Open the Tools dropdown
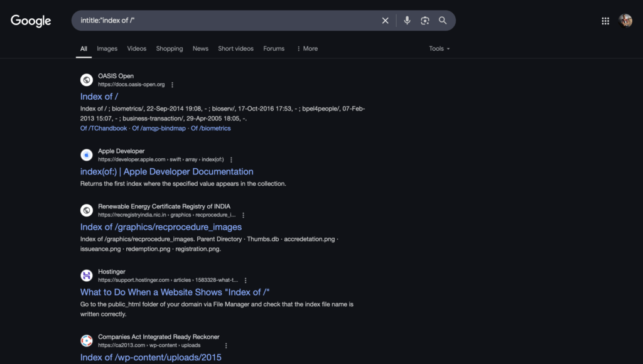The image size is (643, 364). (439, 48)
